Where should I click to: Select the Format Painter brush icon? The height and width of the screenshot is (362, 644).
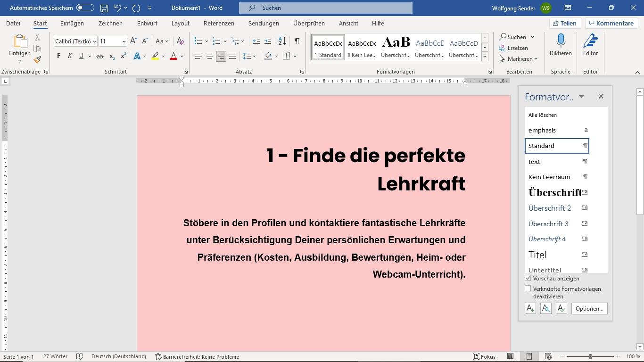click(x=37, y=59)
